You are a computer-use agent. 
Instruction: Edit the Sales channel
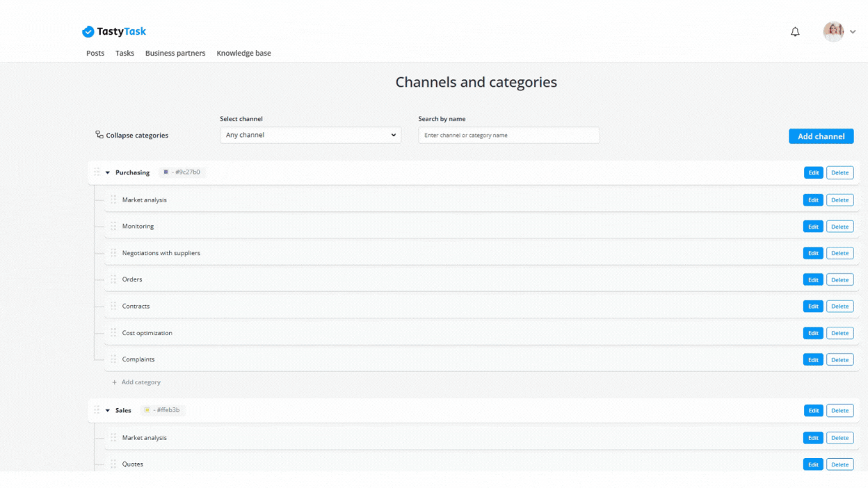813,411
